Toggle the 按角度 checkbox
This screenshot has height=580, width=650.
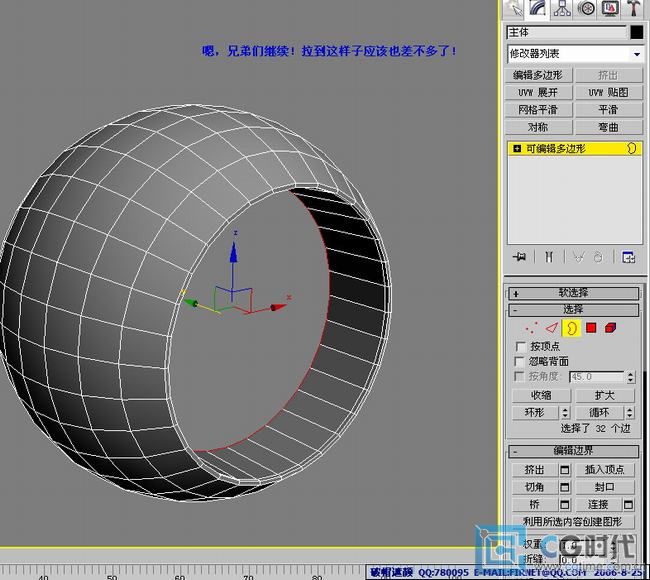(x=519, y=376)
